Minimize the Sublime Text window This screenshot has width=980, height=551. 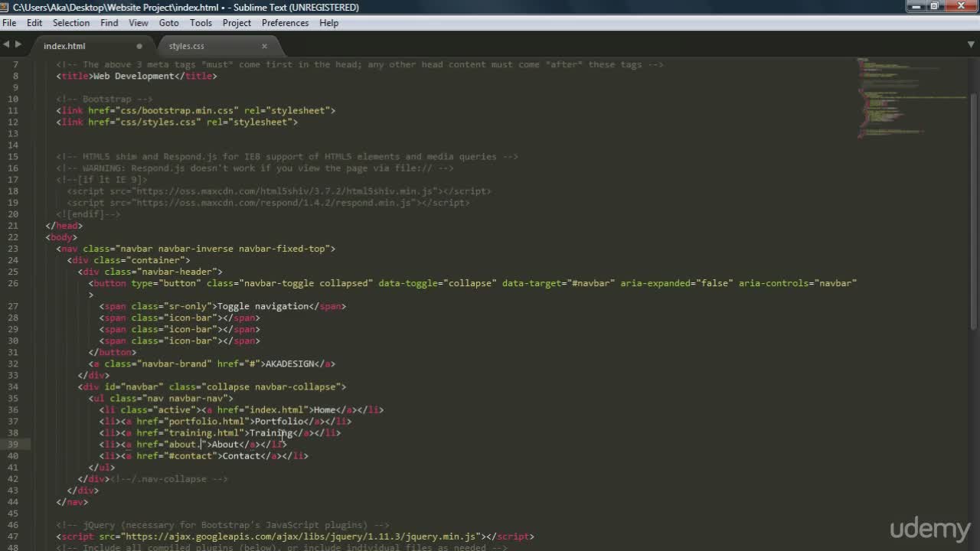point(916,6)
